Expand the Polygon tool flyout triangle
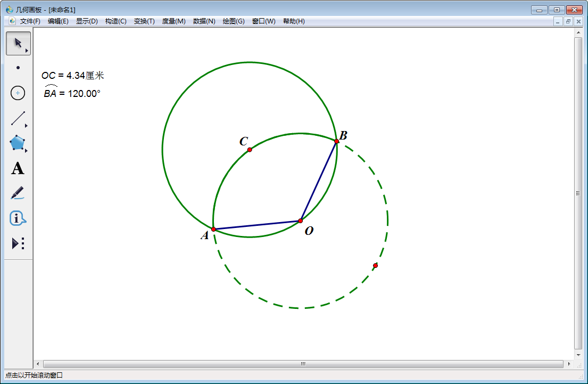Screen dimensions: 588x384 26,151
